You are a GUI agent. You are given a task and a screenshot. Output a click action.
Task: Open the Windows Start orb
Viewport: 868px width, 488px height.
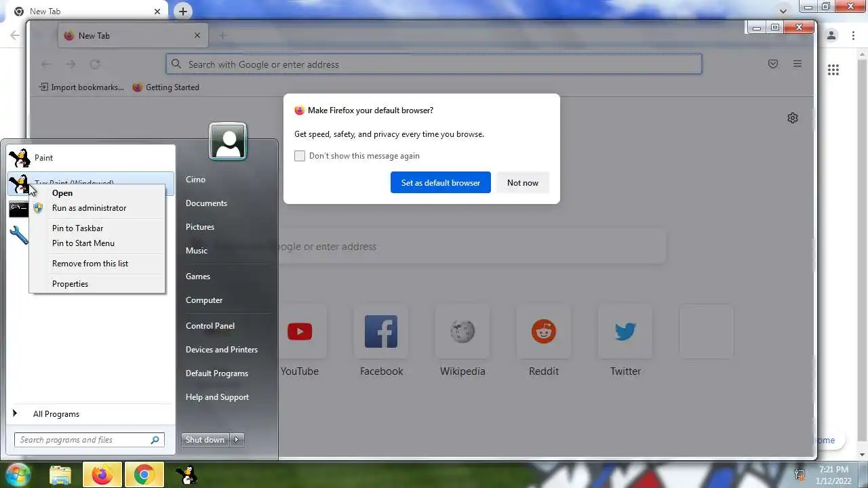coord(18,474)
